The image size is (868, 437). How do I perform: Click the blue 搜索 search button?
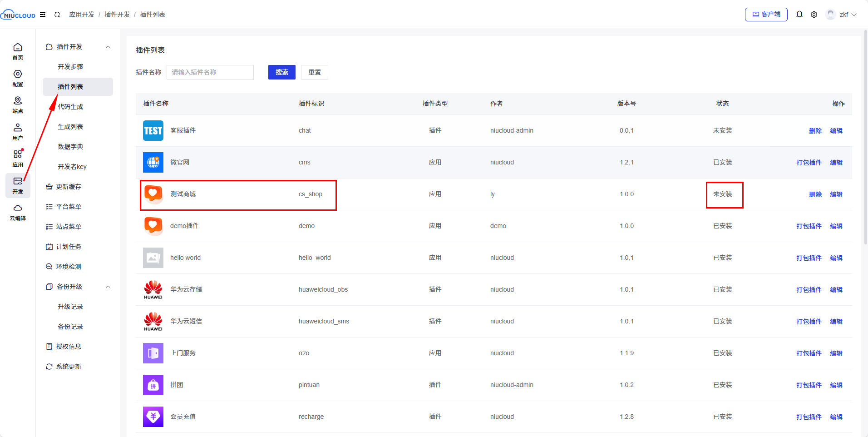281,72
